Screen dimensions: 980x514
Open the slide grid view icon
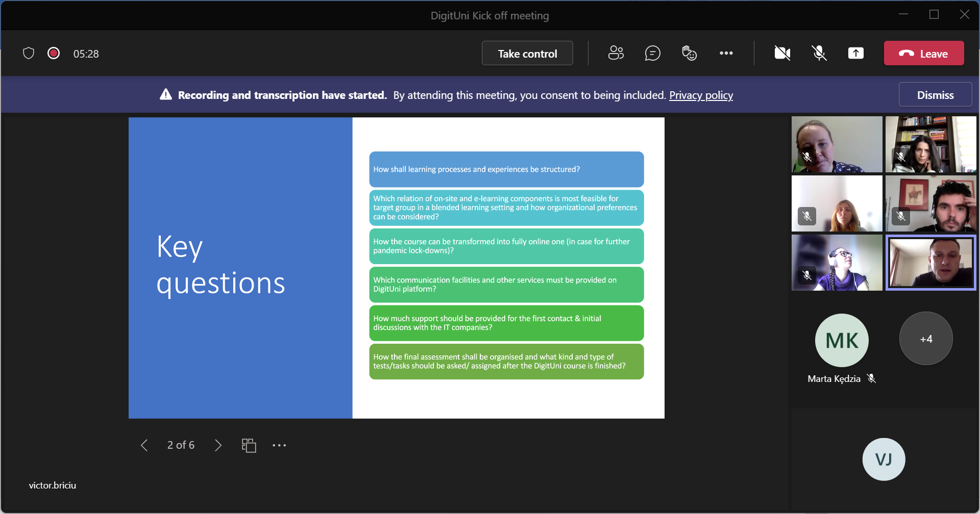tap(249, 445)
